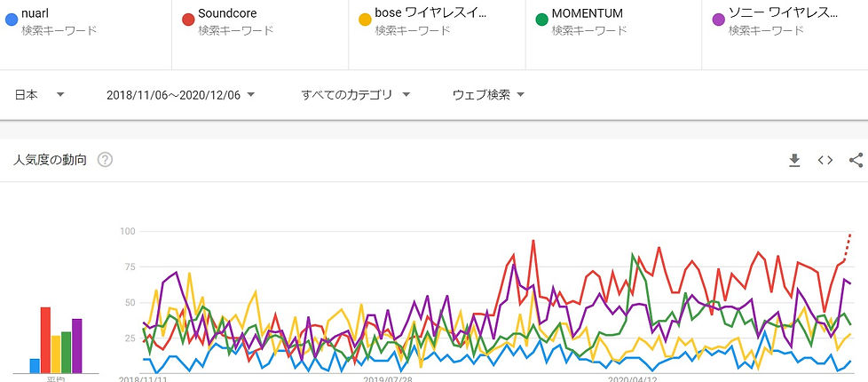Share the popularity trend chart
This screenshot has height=382, width=868.
856,160
